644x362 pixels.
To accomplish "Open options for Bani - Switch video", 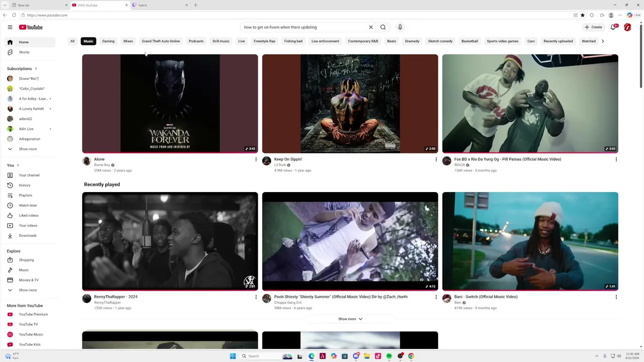I will [616, 297].
